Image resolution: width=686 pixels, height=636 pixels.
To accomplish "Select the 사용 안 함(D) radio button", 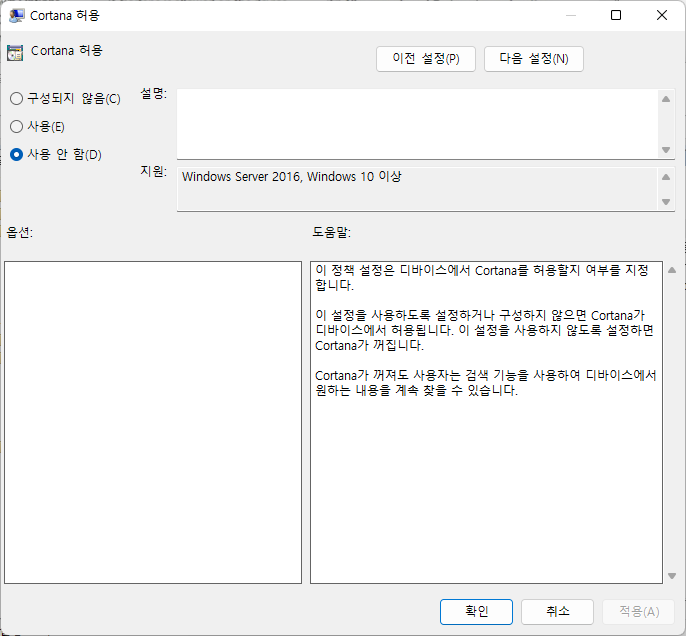I will (16, 154).
